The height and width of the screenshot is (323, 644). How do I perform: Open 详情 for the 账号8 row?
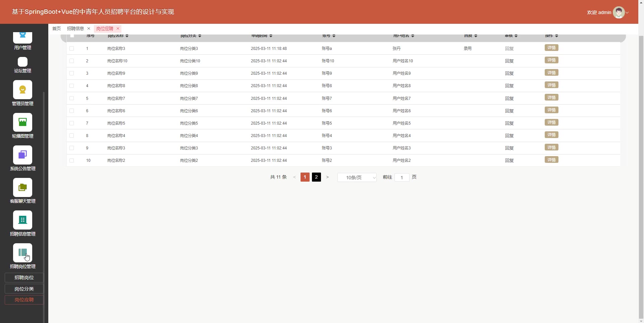551,85
